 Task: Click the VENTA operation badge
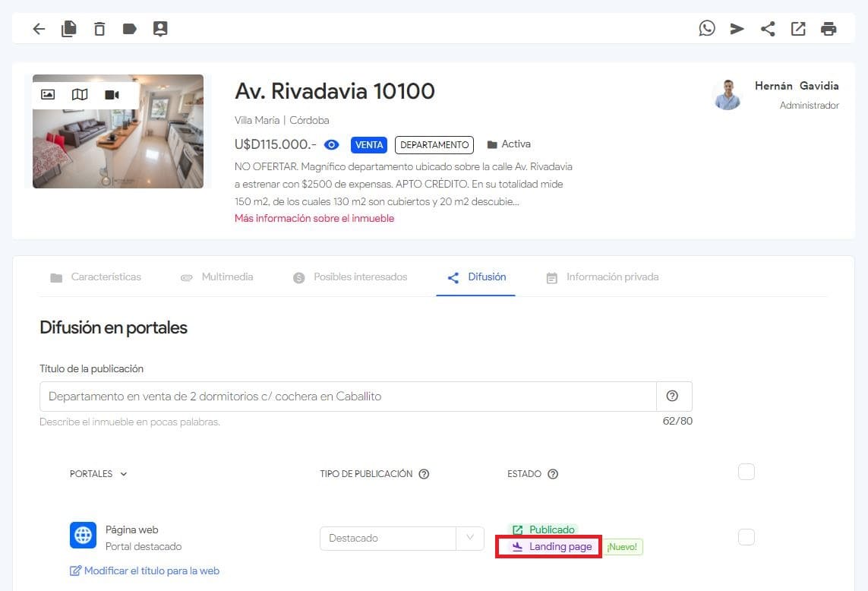click(x=368, y=145)
